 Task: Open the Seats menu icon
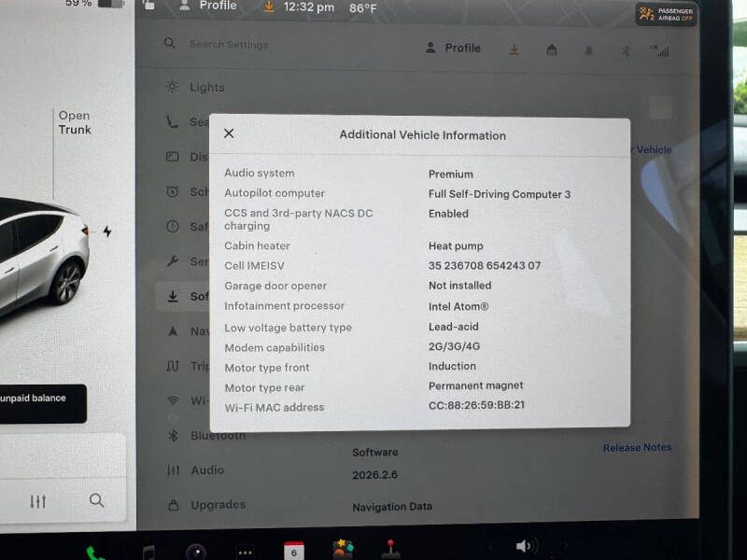click(172, 121)
